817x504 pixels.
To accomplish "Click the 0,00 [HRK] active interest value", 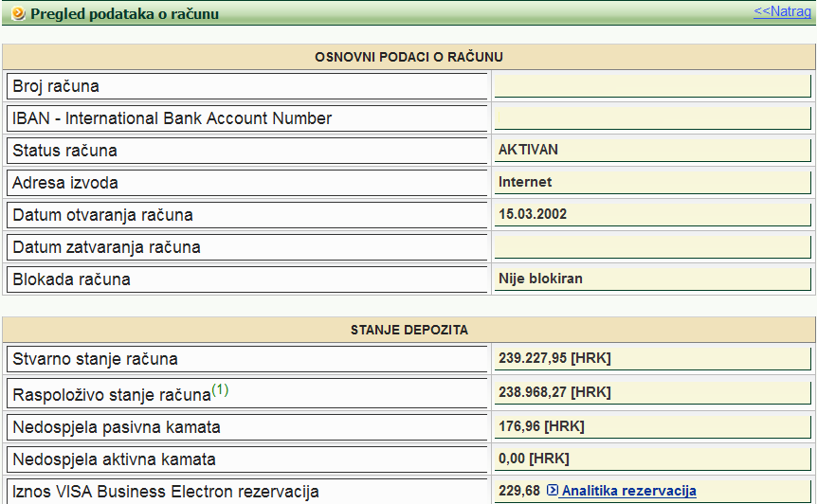I will coord(534,459).
